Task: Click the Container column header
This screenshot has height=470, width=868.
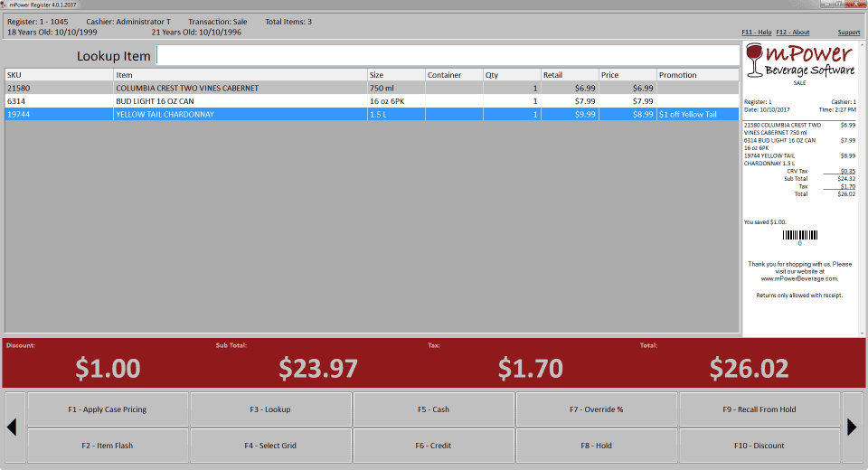Action: 454,75
